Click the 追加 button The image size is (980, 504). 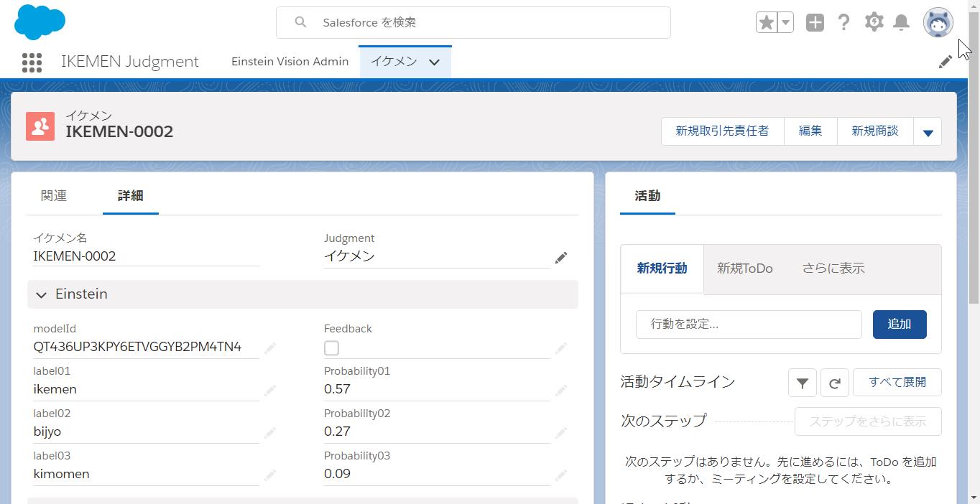coord(900,325)
